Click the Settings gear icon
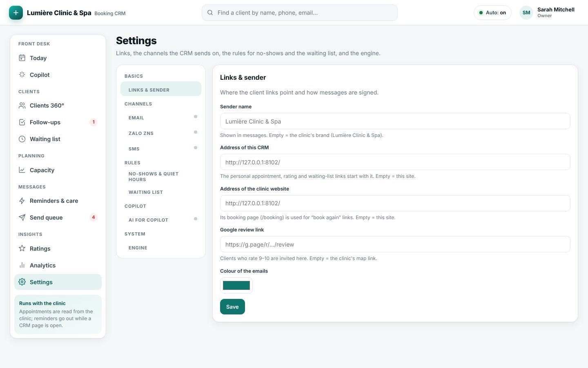 pos(22,282)
